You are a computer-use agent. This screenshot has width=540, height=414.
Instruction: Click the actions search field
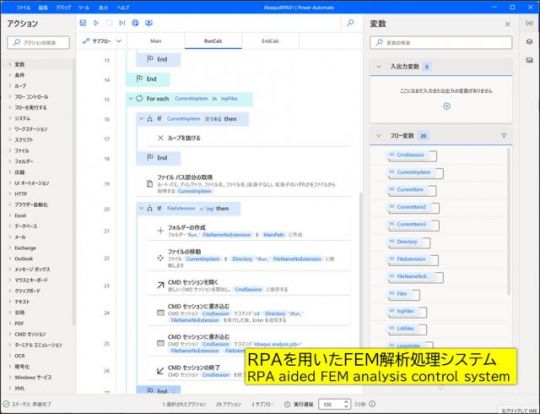pyautogui.click(x=39, y=43)
